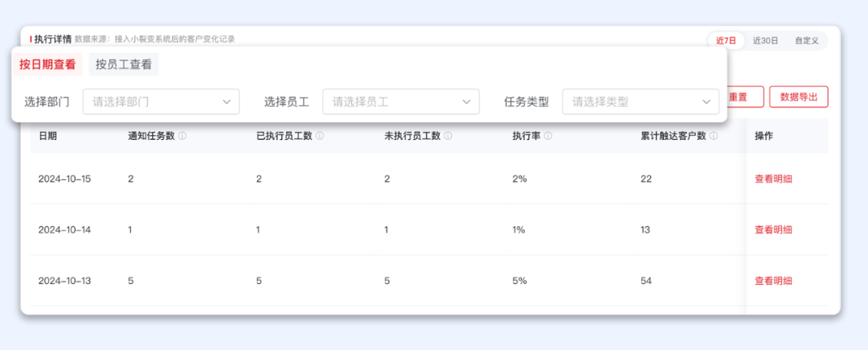
Task: Click info icon next to 通知任务数
Action: point(182,136)
